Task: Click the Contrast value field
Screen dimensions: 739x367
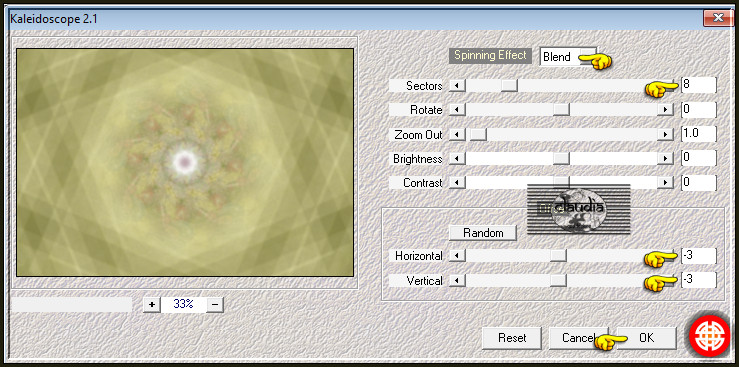Action: (x=698, y=182)
